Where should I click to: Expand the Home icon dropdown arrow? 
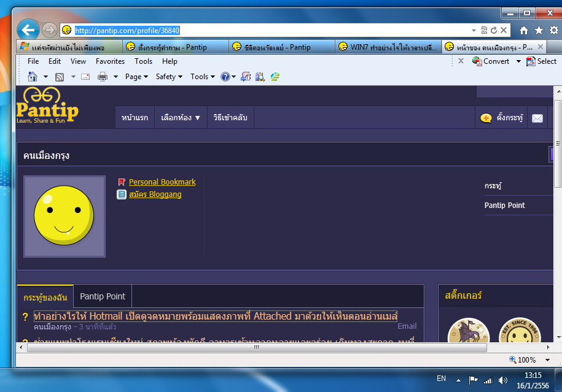pyautogui.click(x=45, y=77)
